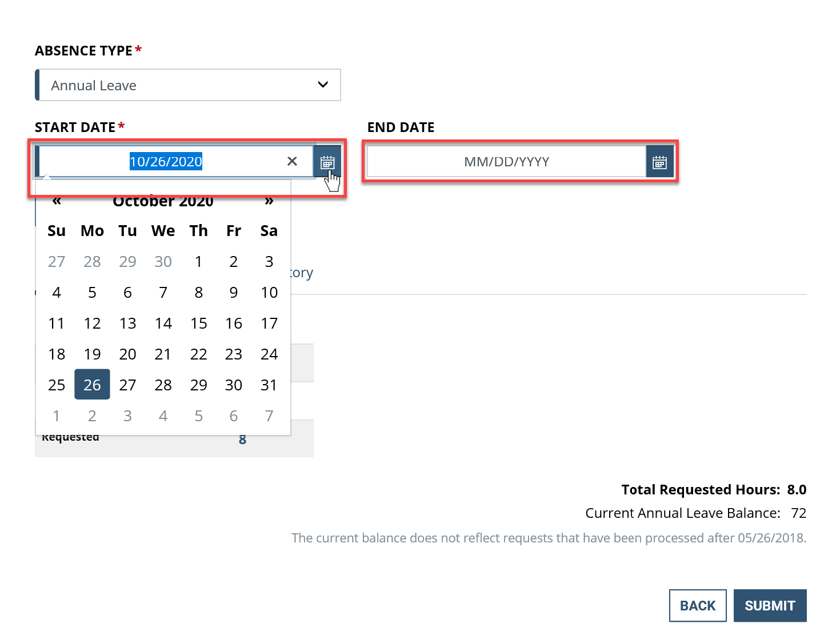This screenshot has height=635, width=840.
Task: Click the Su column header in the calendar
Action: coord(56,230)
